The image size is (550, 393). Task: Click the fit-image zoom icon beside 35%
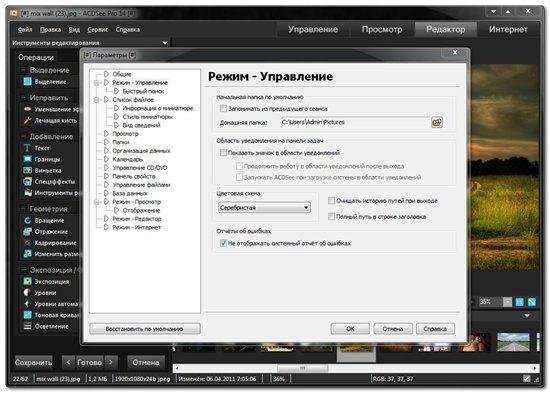[520, 302]
